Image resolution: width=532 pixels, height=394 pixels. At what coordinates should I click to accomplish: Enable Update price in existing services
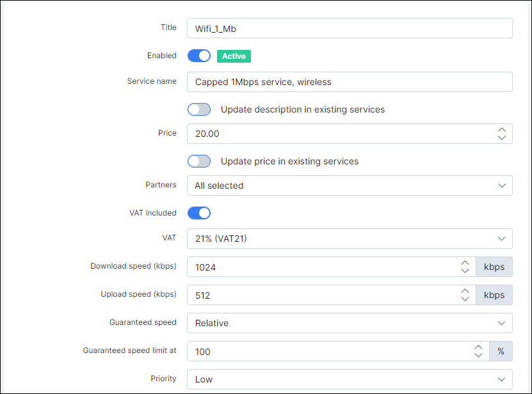point(198,161)
